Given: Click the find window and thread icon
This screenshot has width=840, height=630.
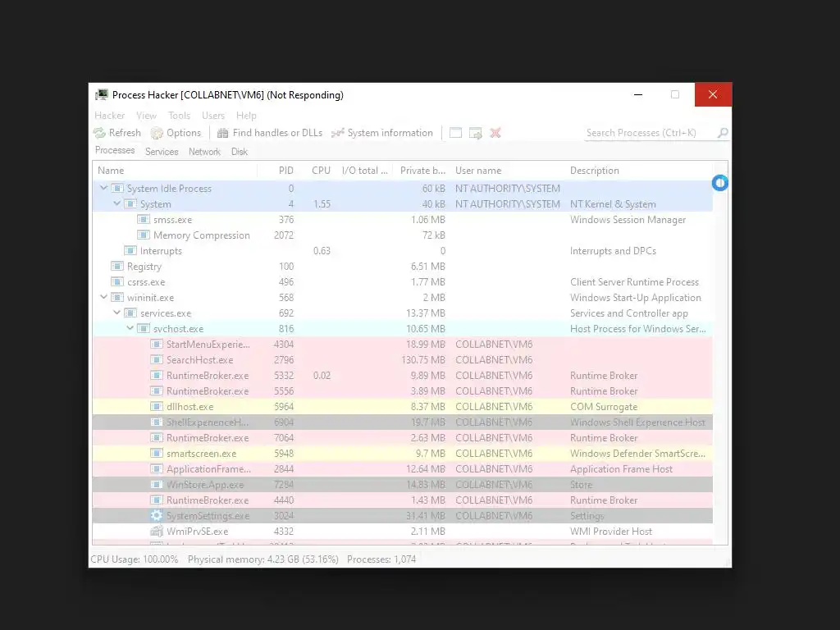Looking at the screenshot, I should pos(475,133).
